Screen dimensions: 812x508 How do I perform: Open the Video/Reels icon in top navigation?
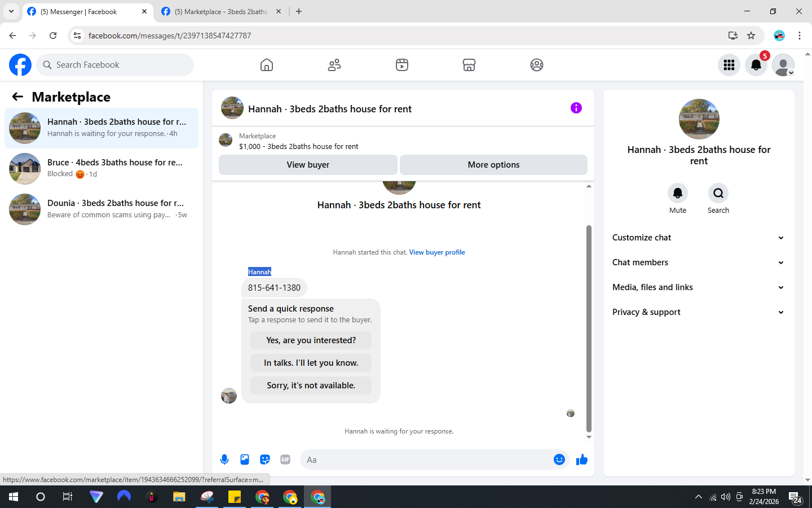click(402, 65)
